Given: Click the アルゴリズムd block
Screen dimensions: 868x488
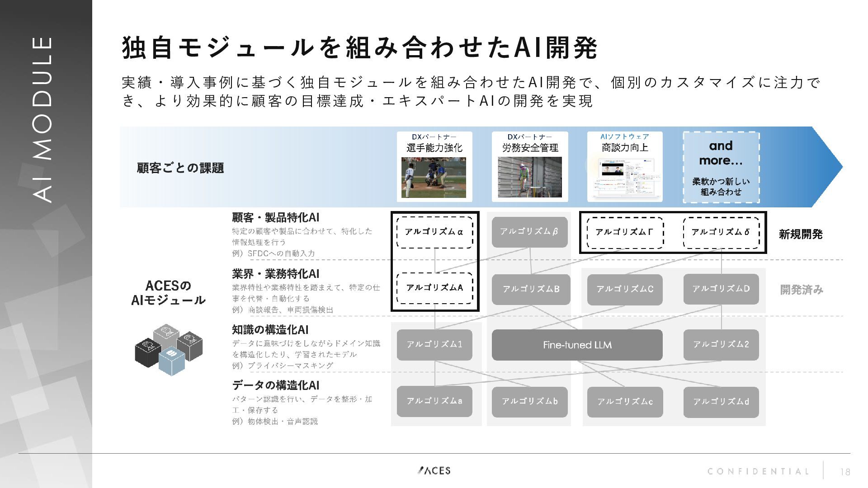Looking at the screenshot, I should [x=721, y=402].
